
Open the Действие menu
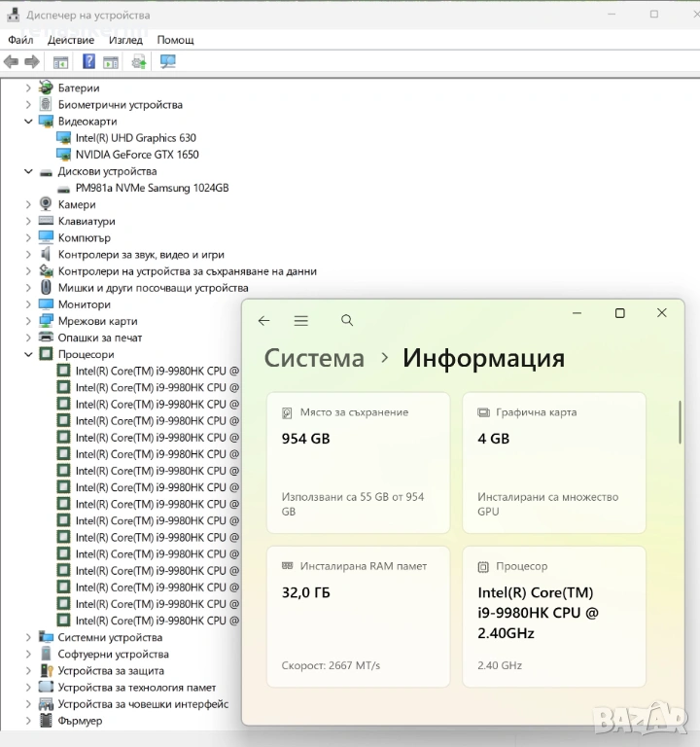71,40
